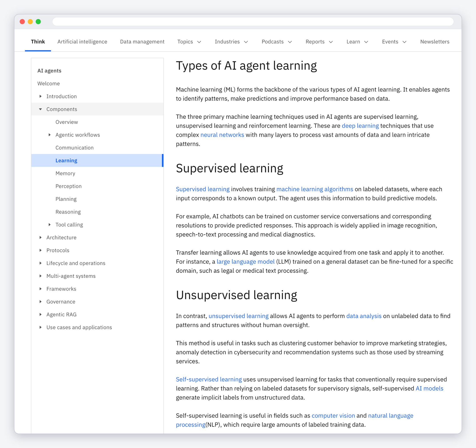Select the Think tab
476x448 pixels.
(x=38, y=42)
